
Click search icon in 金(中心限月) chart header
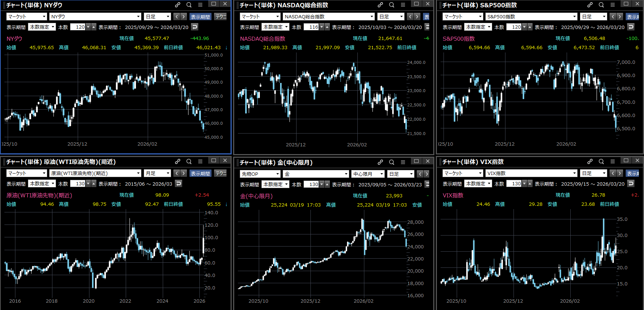coord(391,162)
